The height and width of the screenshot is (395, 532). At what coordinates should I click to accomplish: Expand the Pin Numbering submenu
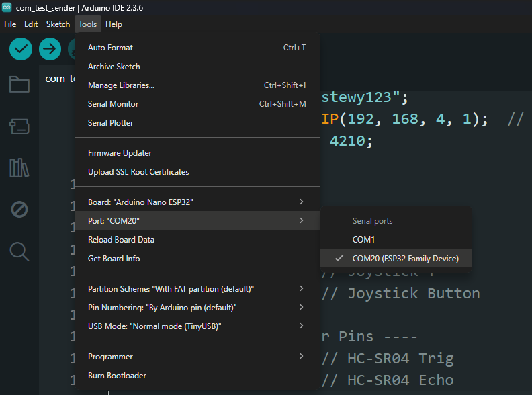pyautogui.click(x=197, y=308)
